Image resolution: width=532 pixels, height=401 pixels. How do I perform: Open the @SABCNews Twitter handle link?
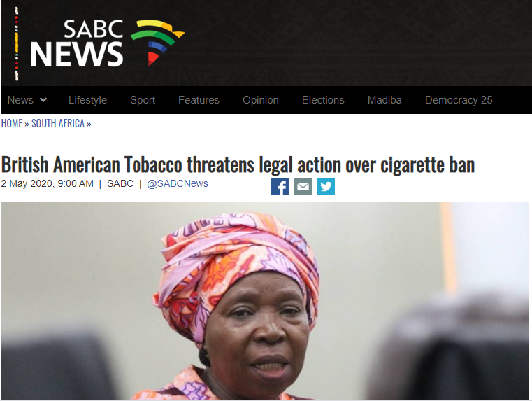pos(178,183)
